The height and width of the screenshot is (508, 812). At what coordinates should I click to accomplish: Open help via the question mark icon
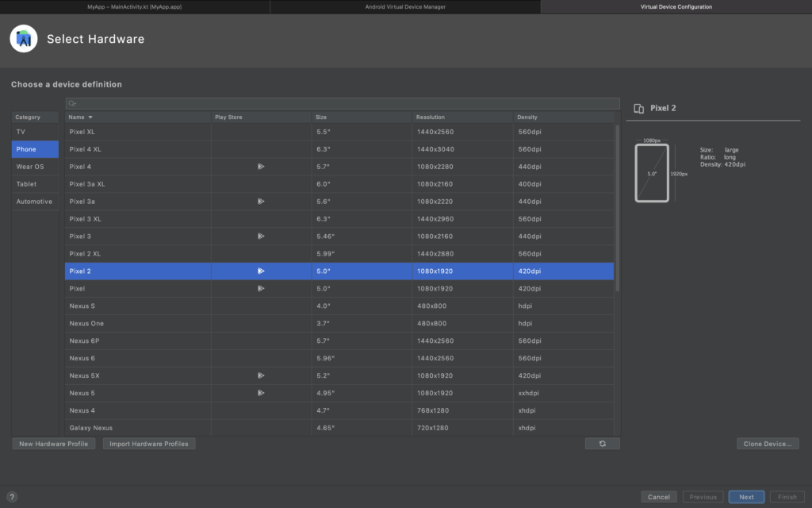[12, 497]
